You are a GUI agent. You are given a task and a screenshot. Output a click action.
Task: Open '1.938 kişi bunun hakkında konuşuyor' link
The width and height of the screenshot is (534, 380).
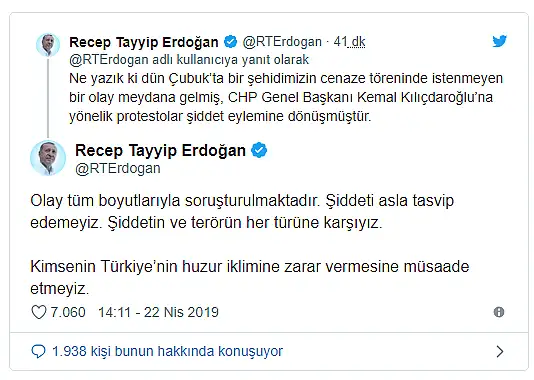167,351
